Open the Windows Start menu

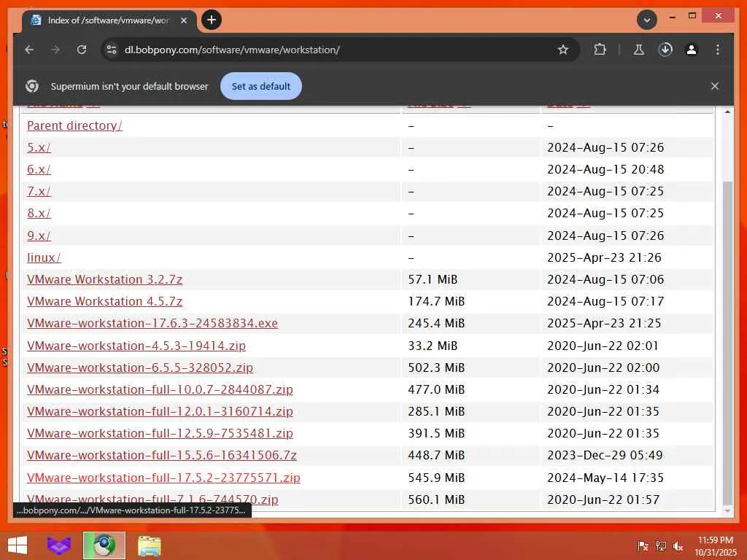[x=18, y=545]
